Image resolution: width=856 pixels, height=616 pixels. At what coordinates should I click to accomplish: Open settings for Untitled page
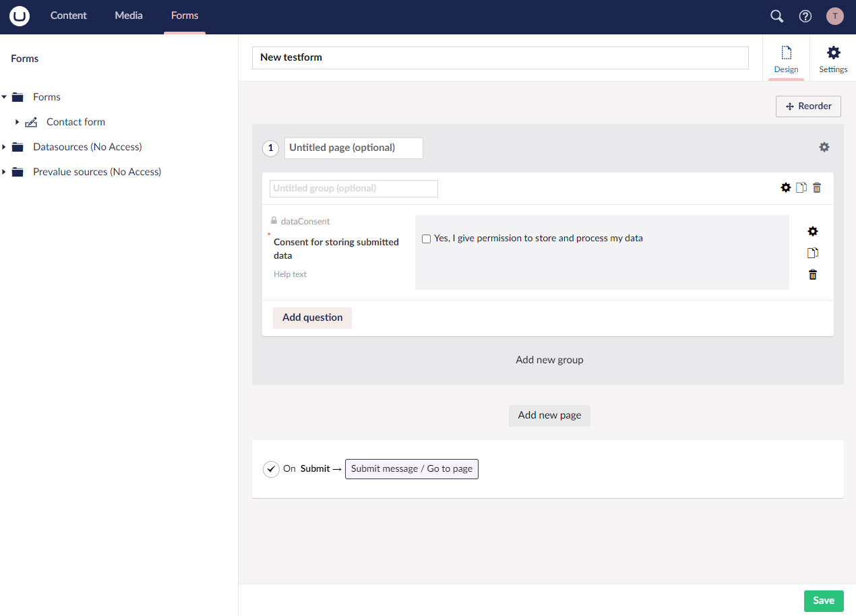(x=824, y=146)
